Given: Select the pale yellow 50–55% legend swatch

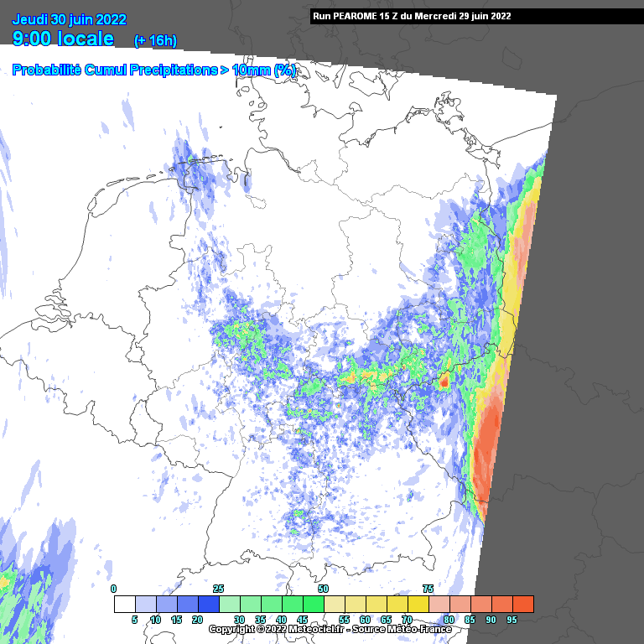Looking at the screenshot, I should [x=334, y=604].
